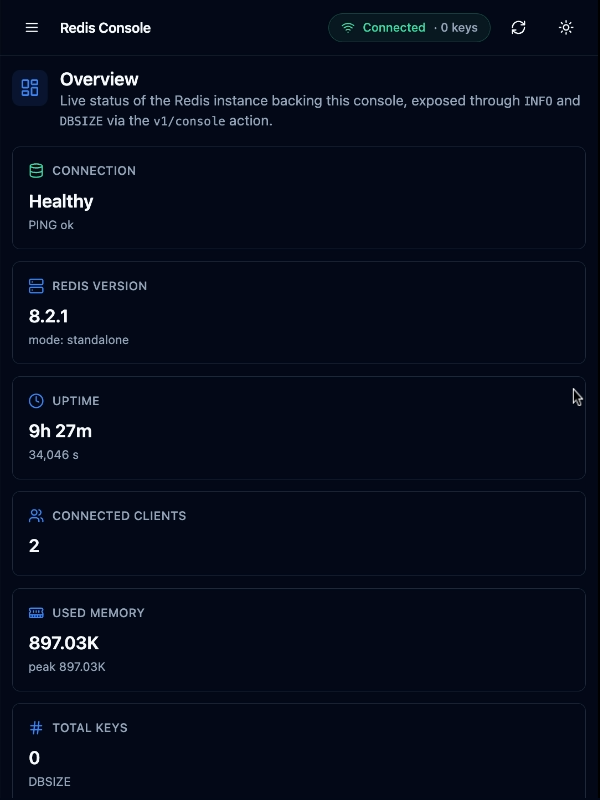Click the refresh icon in header
This screenshot has height=800, width=600.
(518, 28)
